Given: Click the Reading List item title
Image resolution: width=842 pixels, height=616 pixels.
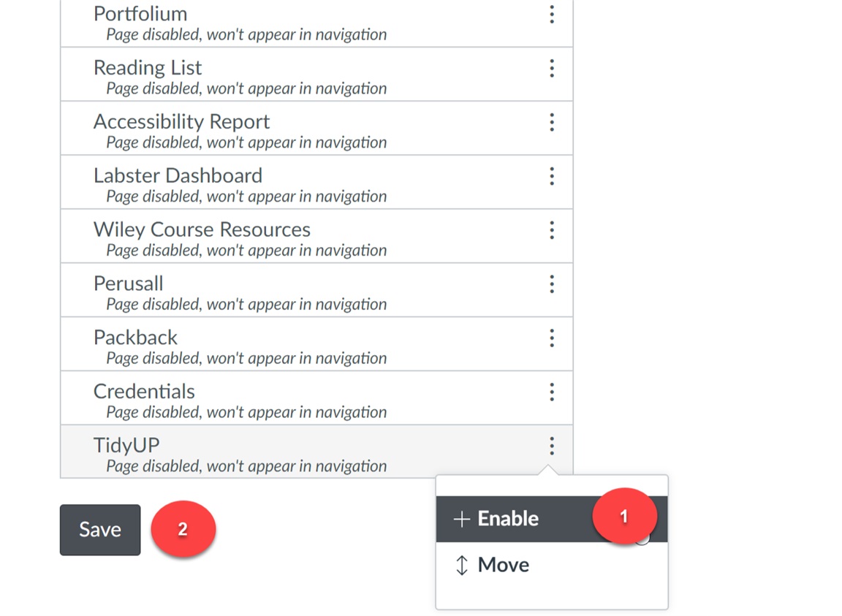Looking at the screenshot, I should pyautogui.click(x=148, y=68).
